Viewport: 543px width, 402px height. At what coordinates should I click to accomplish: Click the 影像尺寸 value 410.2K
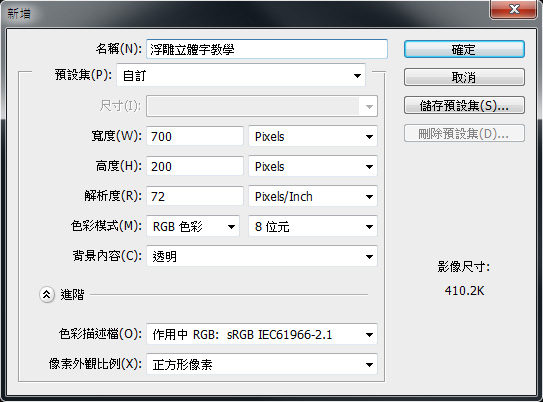(x=464, y=291)
